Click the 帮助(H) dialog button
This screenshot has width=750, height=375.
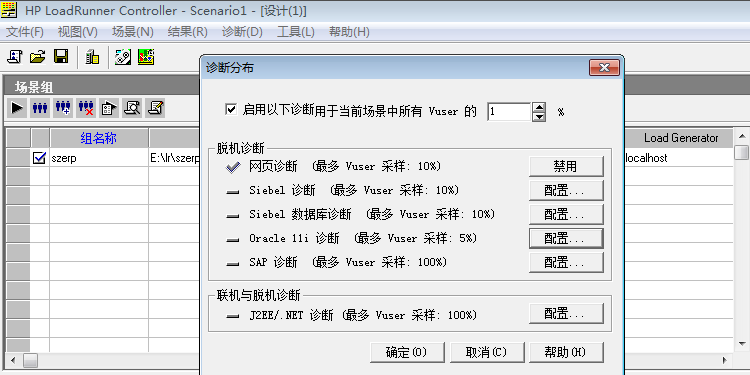coord(566,353)
